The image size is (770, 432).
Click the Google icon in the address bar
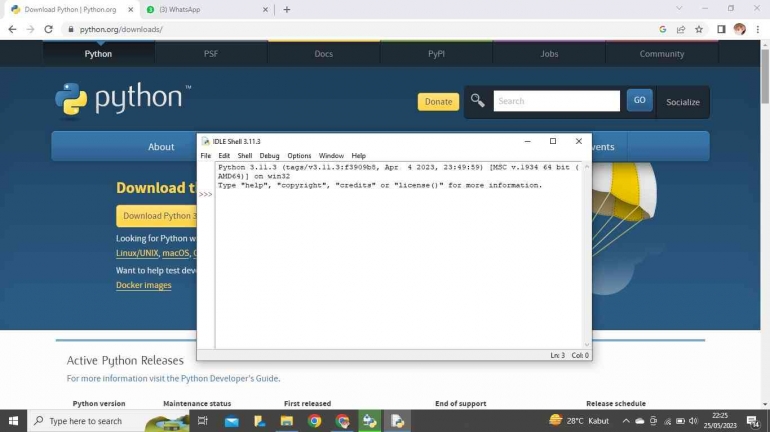click(x=662, y=29)
